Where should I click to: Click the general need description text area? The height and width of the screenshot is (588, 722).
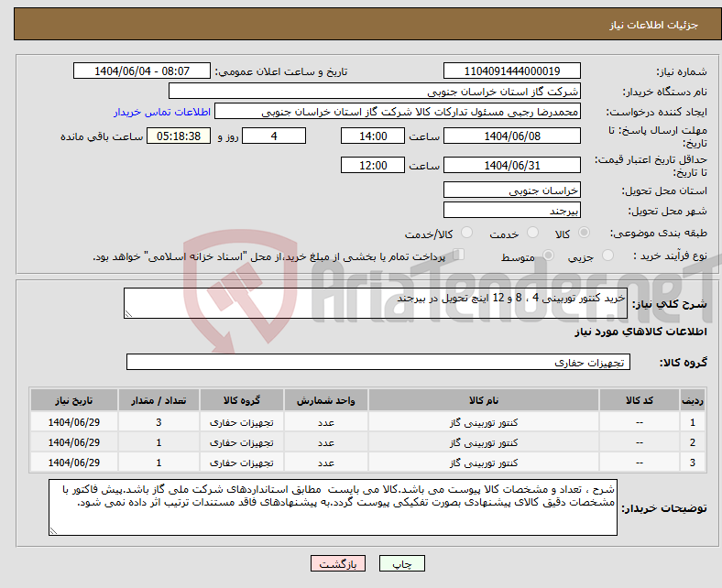[x=362, y=304]
